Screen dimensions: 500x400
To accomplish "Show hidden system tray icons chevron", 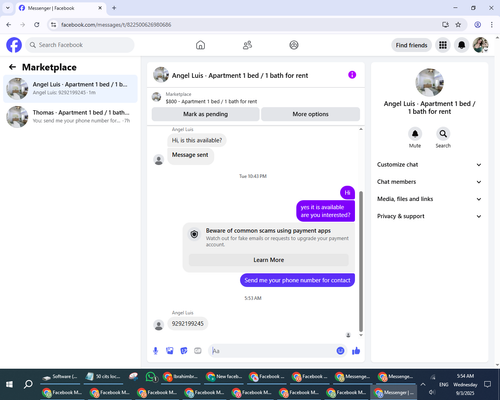I will click(423, 384).
